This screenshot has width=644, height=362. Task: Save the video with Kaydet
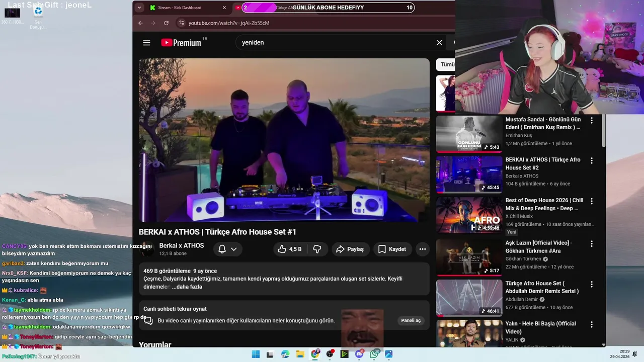(x=392, y=249)
